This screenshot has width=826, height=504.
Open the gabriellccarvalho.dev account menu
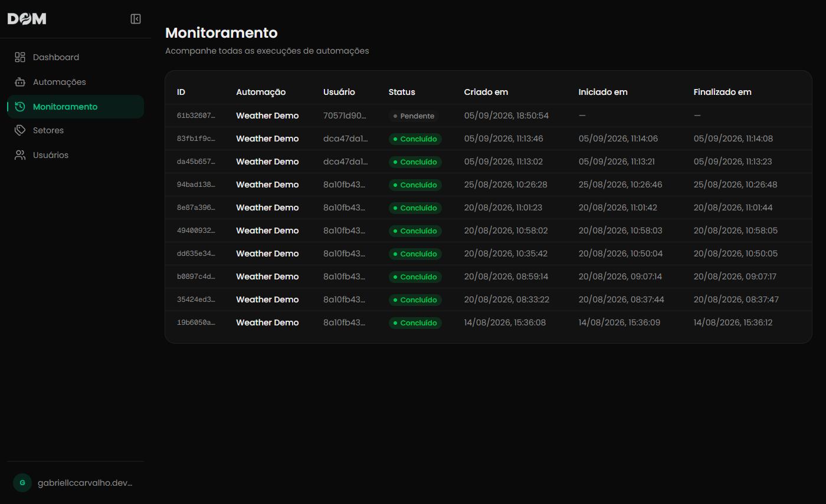click(x=76, y=483)
